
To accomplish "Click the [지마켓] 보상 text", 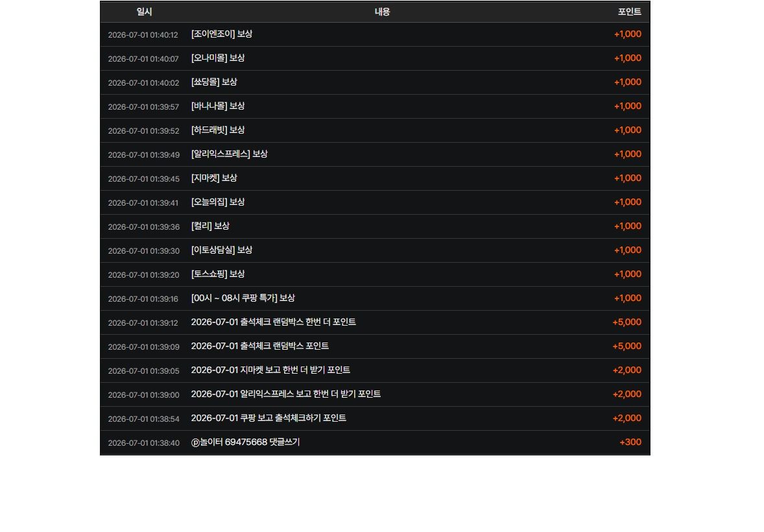I will pyautogui.click(x=214, y=178).
